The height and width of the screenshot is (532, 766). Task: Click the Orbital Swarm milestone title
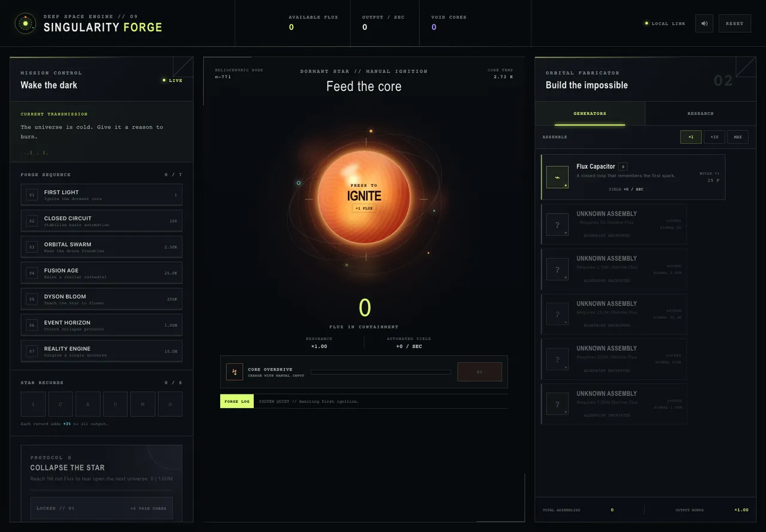tap(68, 244)
